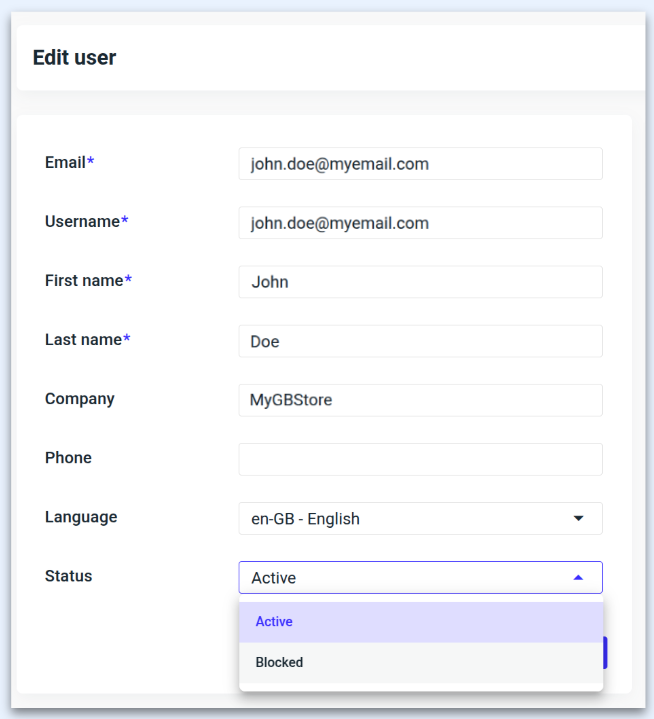Click the First name label
Screen dimensions: 654x719
coord(84,280)
